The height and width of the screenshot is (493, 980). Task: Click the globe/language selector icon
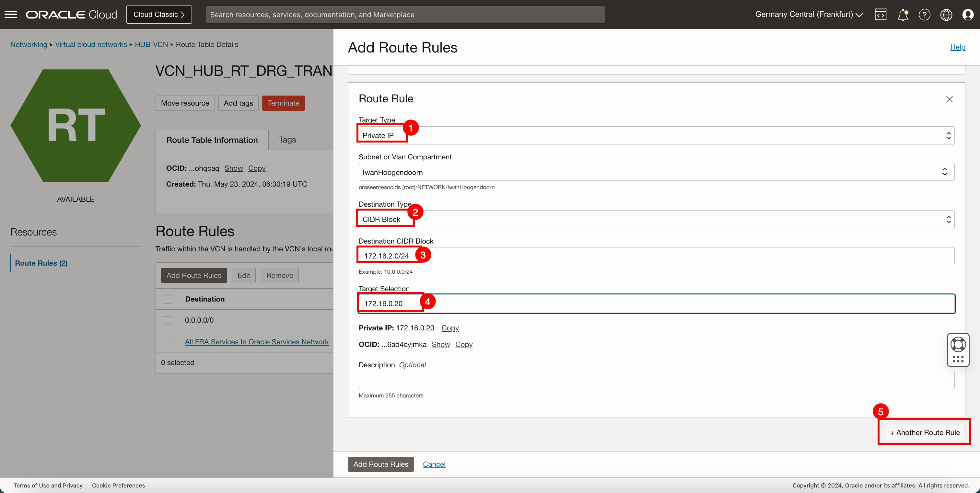[x=946, y=15]
